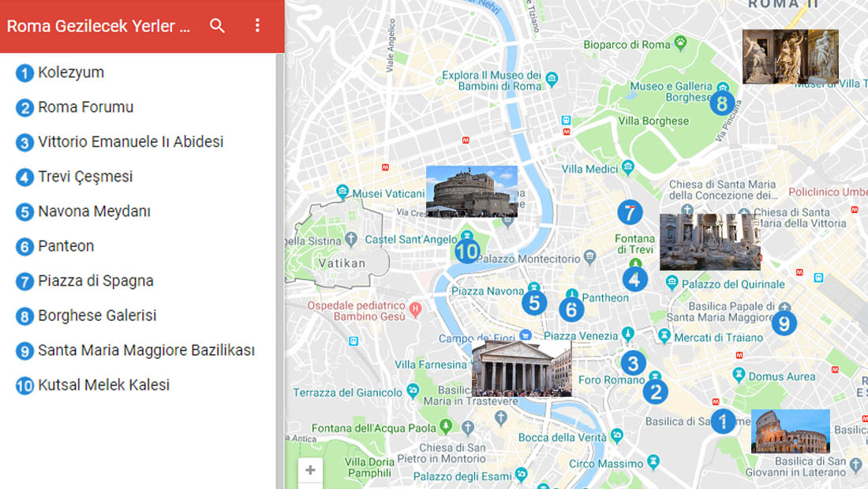
Task: Click map marker number 8 near Borghese
Action: point(721,103)
